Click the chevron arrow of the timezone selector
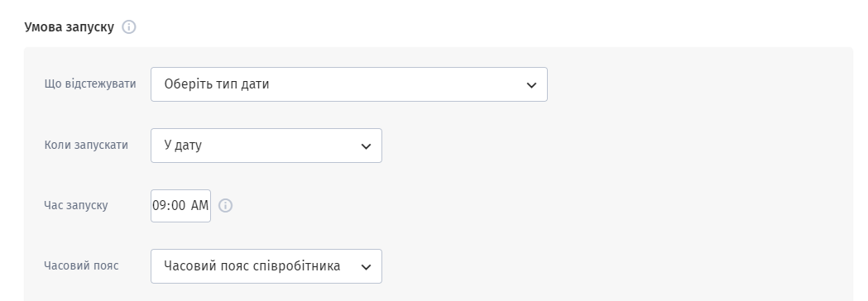The width and height of the screenshot is (868, 301). point(366,267)
